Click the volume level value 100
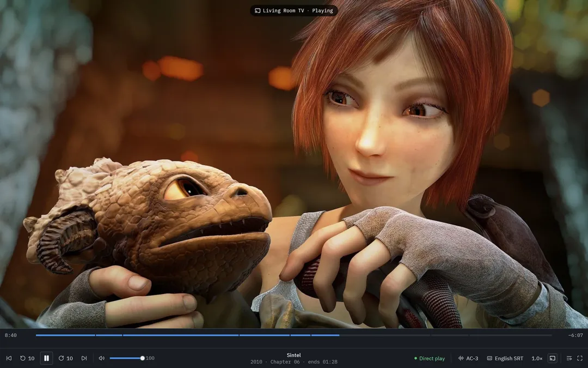Screen dimensions: 588x368 [x=150, y=358]
